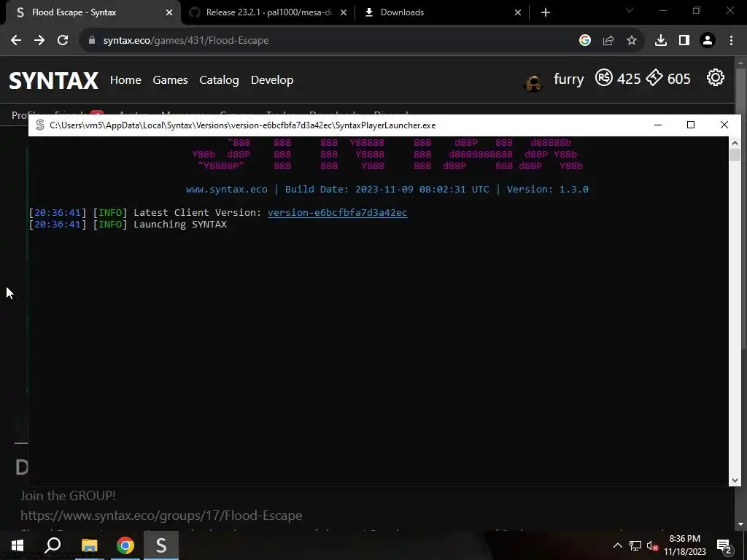The height and width of the screenshot is (560, 747).
Task: View site security lock icon
Action: pos(92,41)
